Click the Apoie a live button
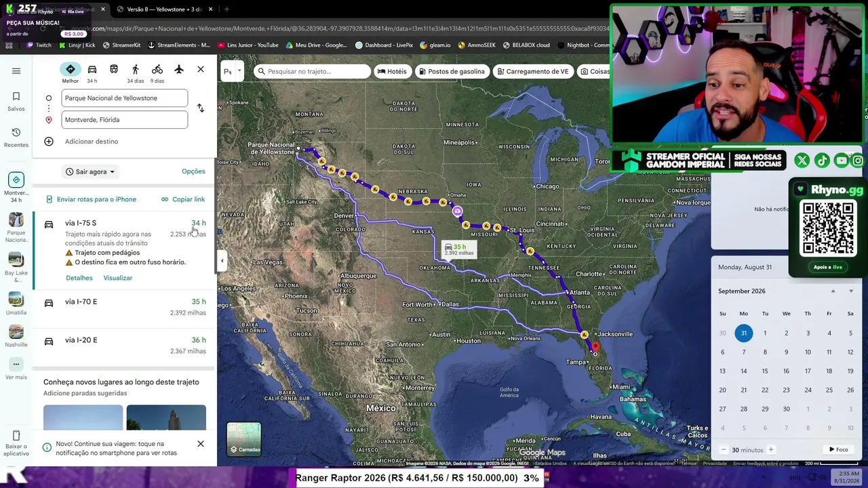Viewport: 868px width, 488px height. pos(827,267)
